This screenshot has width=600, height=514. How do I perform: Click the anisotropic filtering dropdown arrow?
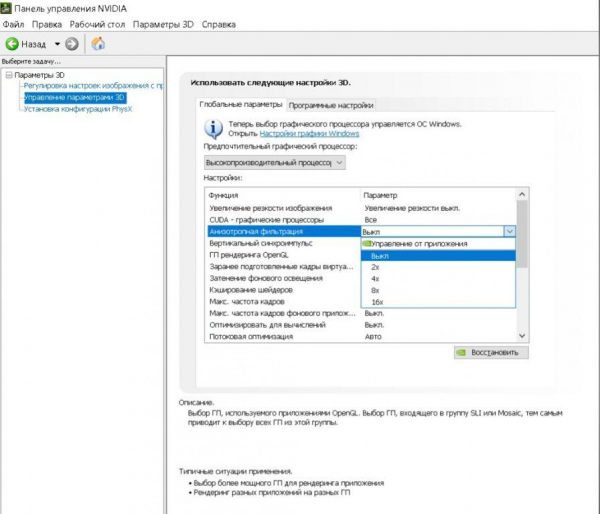510,232
